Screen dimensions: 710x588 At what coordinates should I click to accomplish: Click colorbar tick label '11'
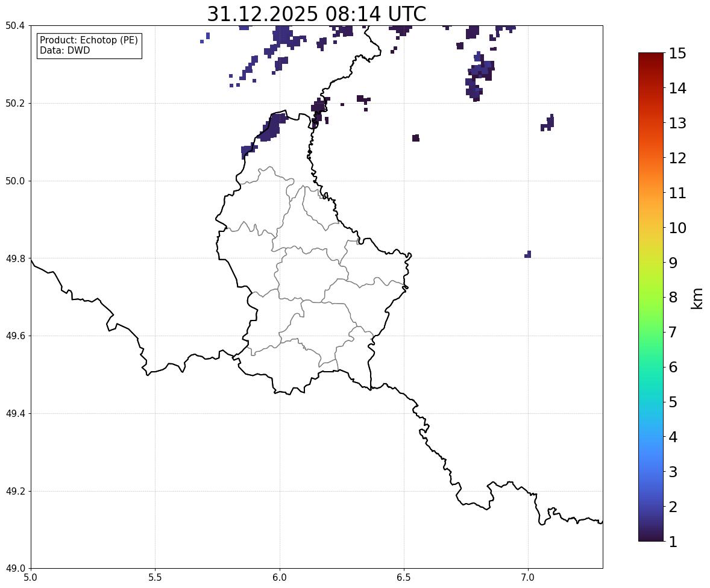coord(677,193)
